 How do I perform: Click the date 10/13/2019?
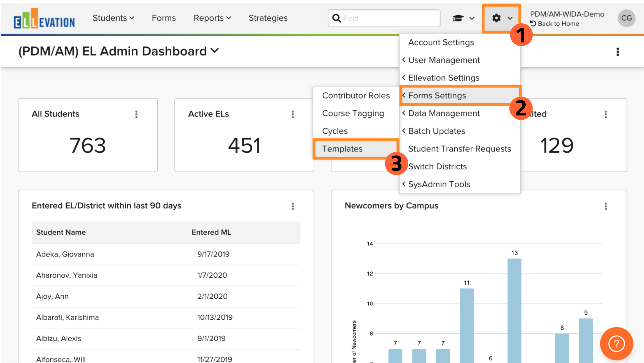pos(215,317)
